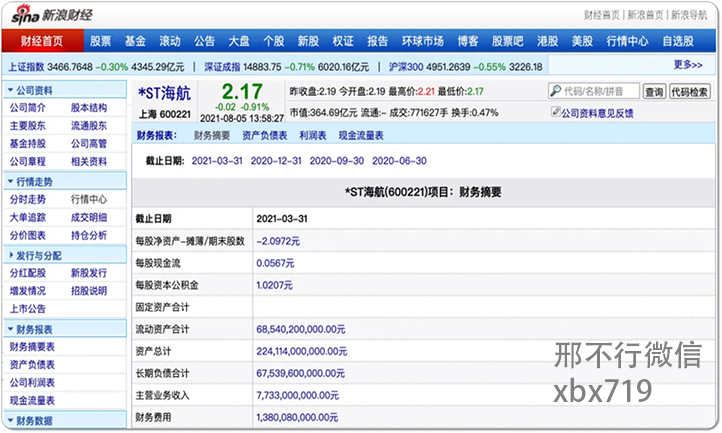
Task: Open the 博客 navigation item
Action: tap(468, 41)
